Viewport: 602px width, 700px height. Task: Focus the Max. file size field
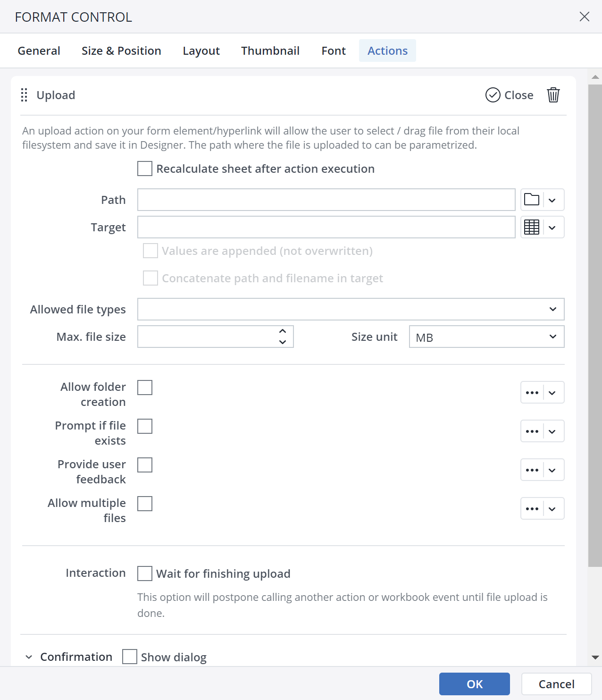tap(216, 337)
